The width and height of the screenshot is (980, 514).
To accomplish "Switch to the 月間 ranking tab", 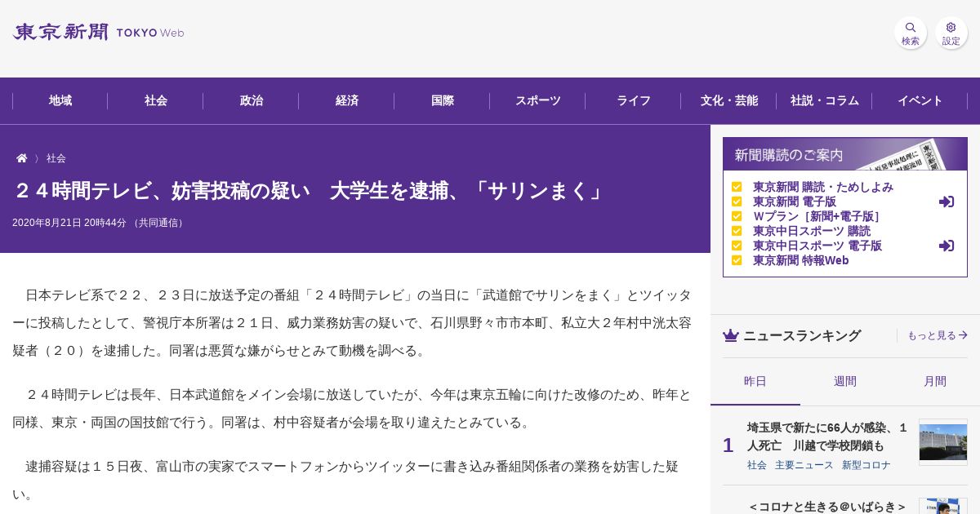I will click(x=935, y=382).
